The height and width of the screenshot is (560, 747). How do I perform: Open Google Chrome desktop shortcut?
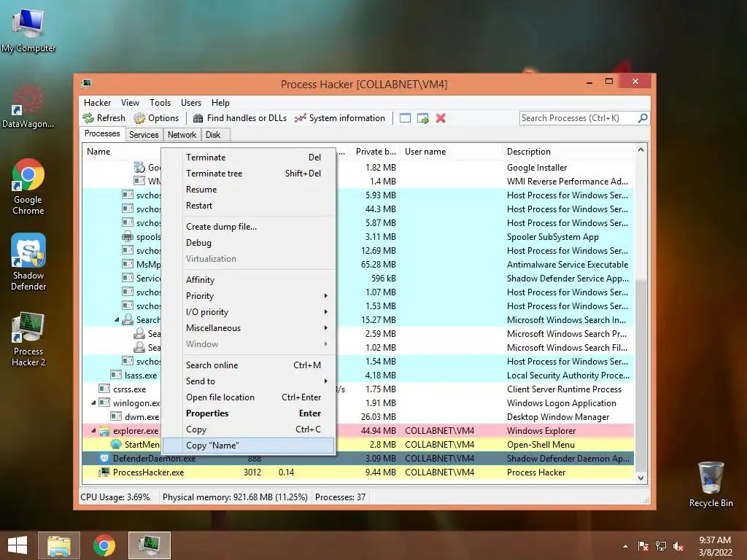coord(28,187)
